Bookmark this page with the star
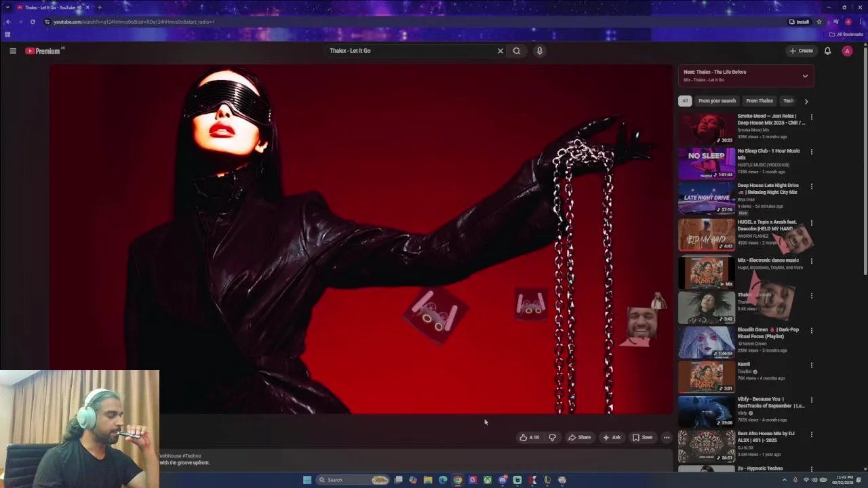Screen dimensions: 868x488 [x=818, y=22]
